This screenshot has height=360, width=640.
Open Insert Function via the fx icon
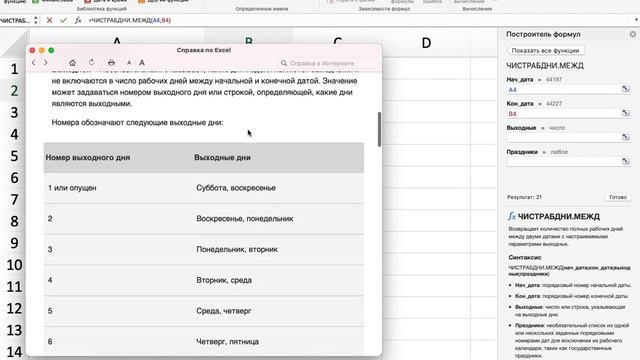tap(78, 20)
